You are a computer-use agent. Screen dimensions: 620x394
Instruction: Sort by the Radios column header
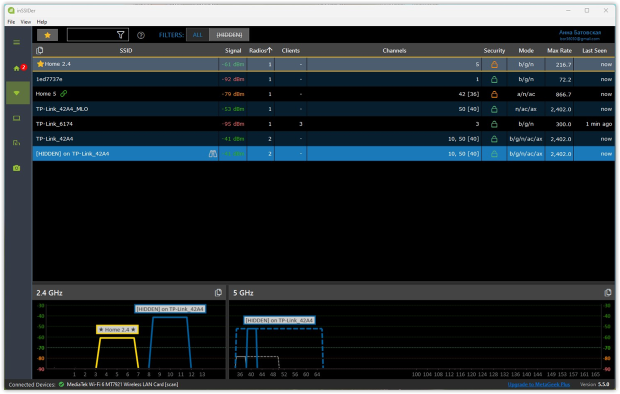click(261, 51)
